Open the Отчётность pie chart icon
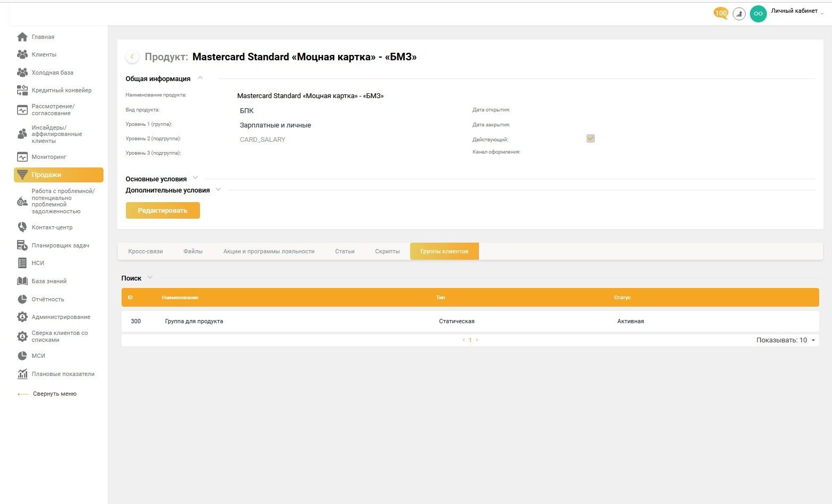Screen dimensions: 832x504 point(22,299)
